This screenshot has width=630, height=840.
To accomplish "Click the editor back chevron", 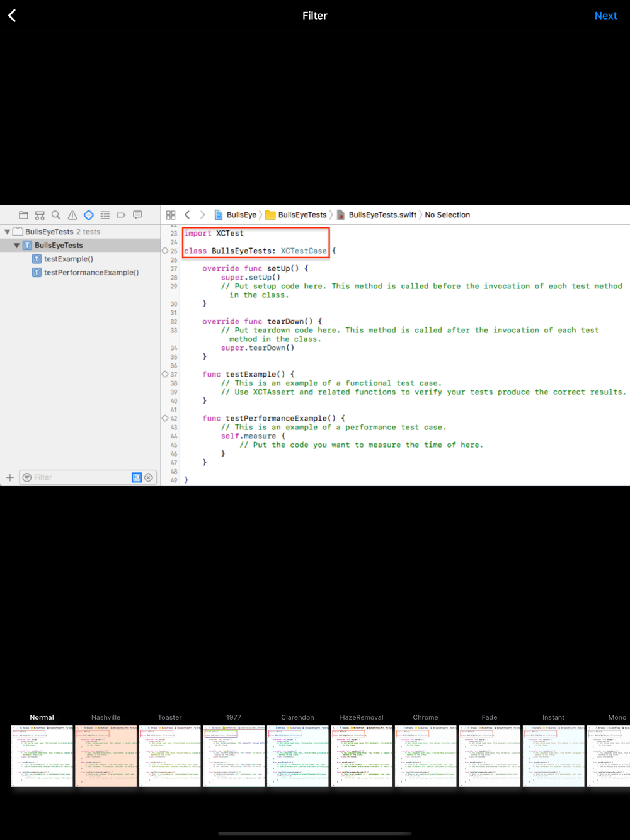I will click(x=187, y=215).
